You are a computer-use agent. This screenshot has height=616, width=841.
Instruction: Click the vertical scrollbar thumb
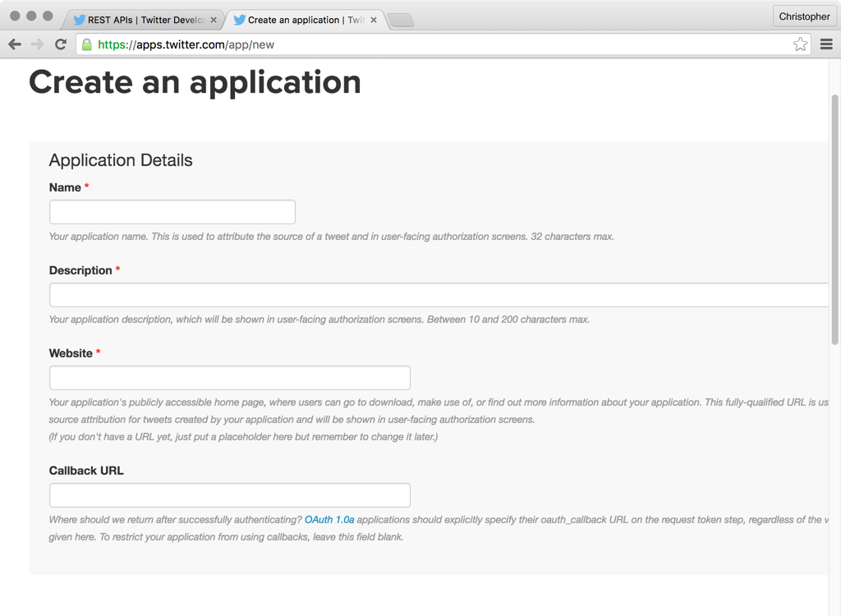(x=834, y=220)
